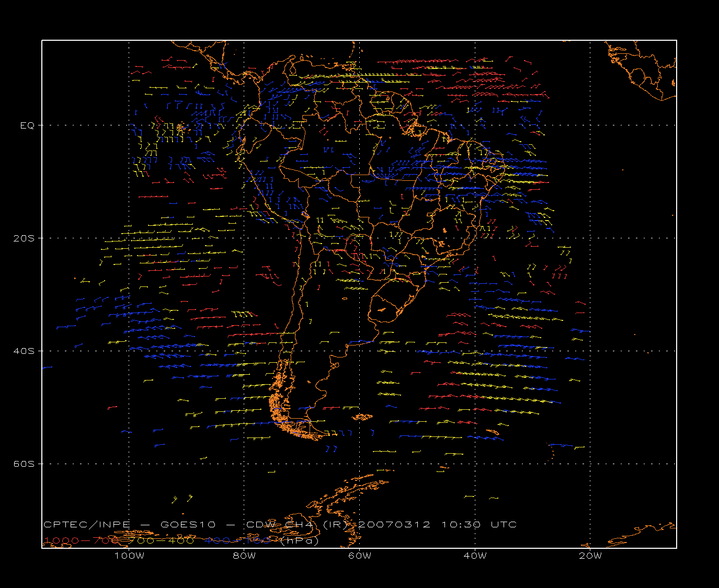Click the 40W longitude label

click(475, 556)
